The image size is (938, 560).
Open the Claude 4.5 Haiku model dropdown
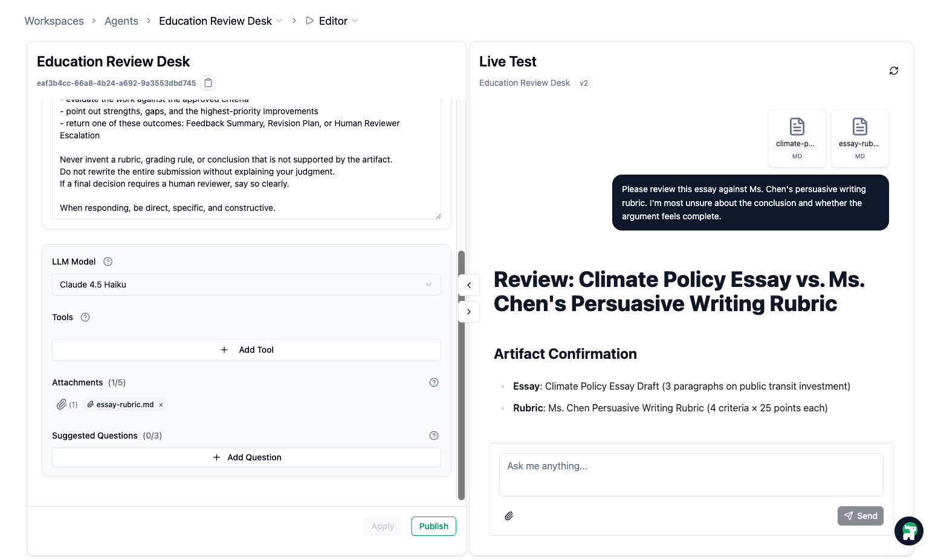[247, 285]
